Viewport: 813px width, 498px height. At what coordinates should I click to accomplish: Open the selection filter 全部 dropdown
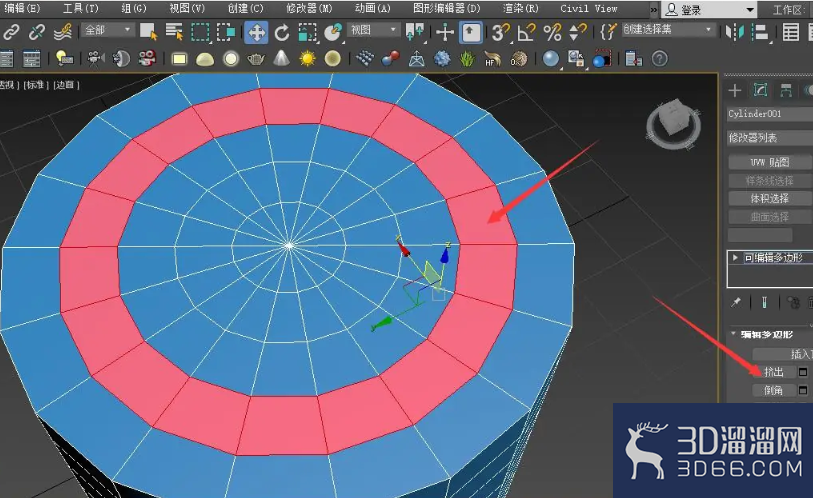click(107, 30)
